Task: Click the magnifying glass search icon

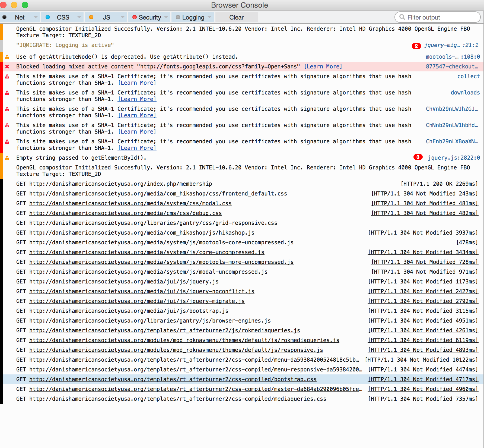Action: (x=402, y=17)
